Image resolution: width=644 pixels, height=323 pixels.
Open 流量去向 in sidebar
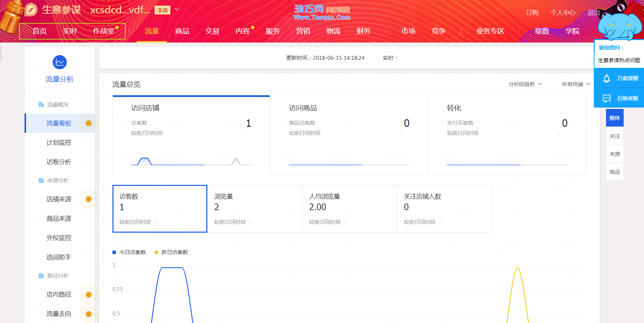coord(59,314)
